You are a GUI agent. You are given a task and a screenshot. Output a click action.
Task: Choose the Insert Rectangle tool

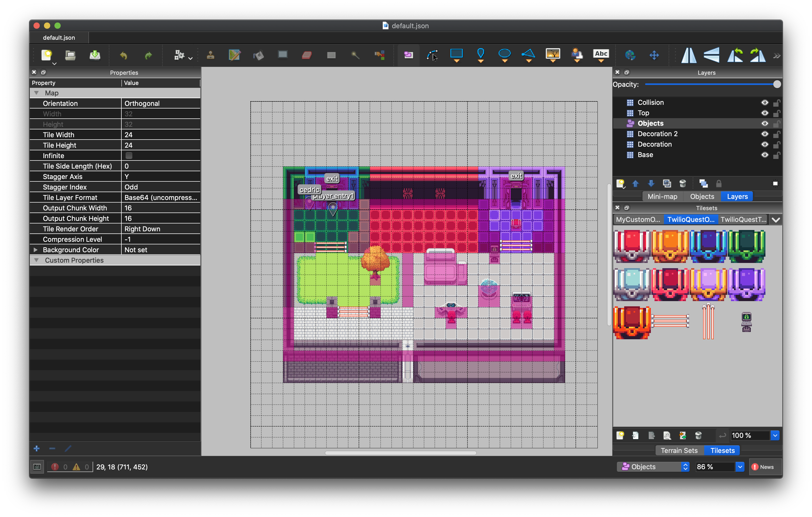456,55
